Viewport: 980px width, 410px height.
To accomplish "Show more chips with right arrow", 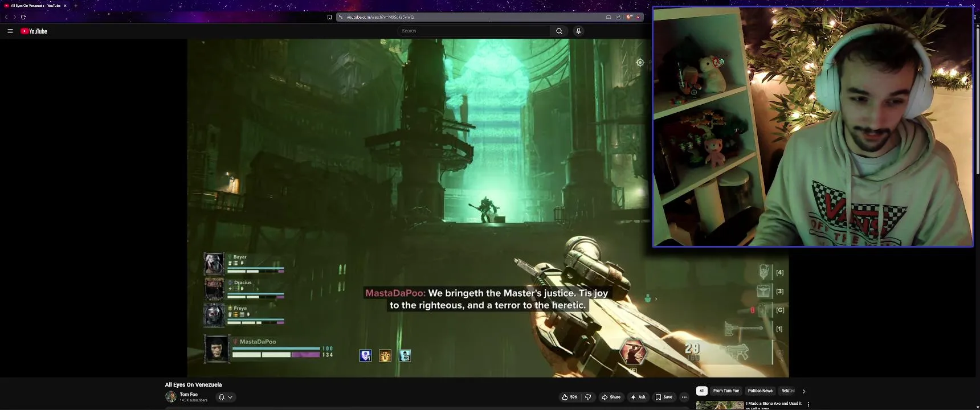I will tap(804, 391).
